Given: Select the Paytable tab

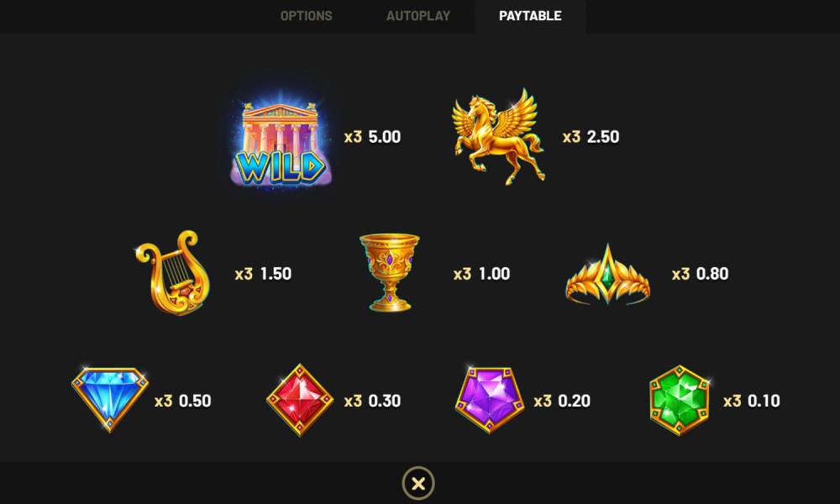Looking at the screenshot, I should (x=530, y=16).
